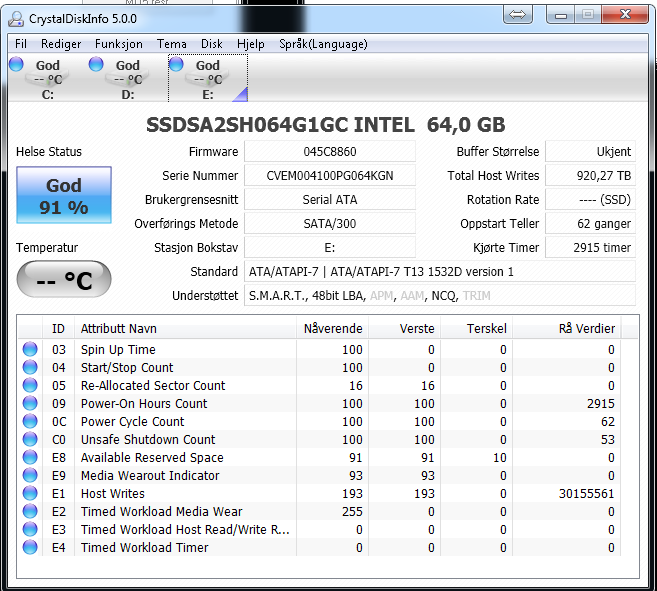657x591 pixels.
Task: Click the blue status orb for E: drive
Action: (176, 64)
